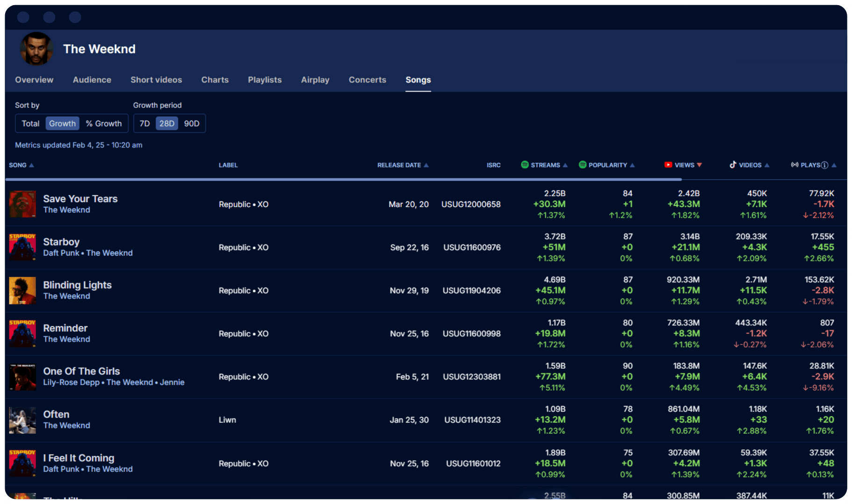Click Jennie artist link
The height and width of the screenshot is (504, 852).
[172, 382]
